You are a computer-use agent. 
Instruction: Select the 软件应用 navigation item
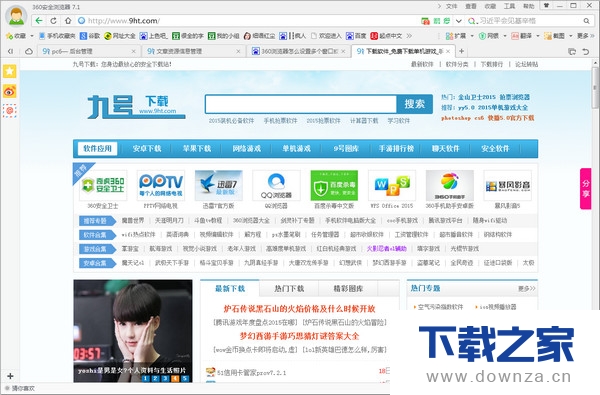click(x=98, y=149)
